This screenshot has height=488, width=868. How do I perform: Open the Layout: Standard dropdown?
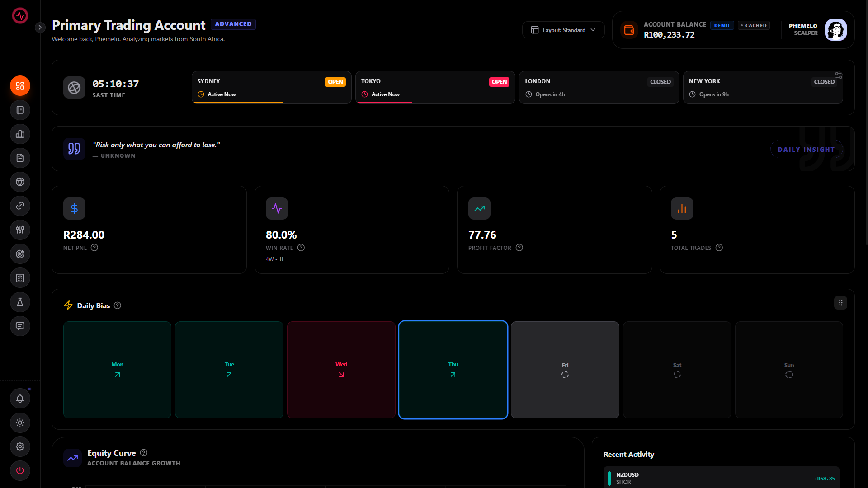[563, 30]
